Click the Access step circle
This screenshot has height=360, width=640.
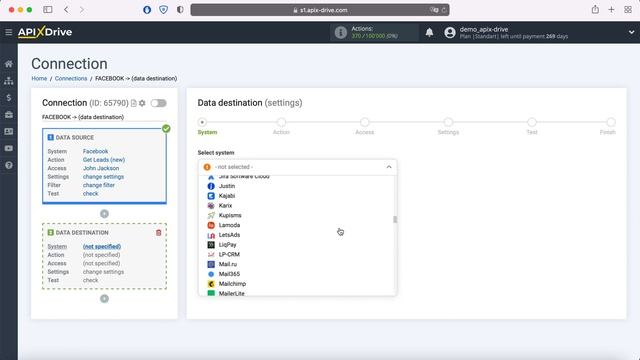(x=364, y=122)
